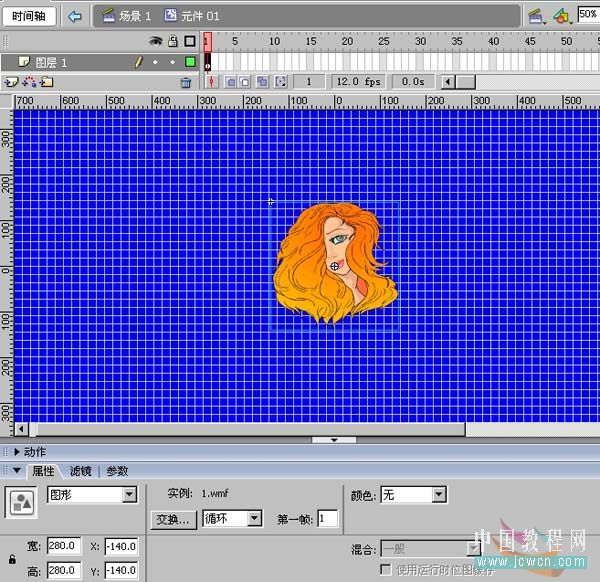The height and width of the screenshot is (582, 600).
Task: Click the back arrow to exit symbol editing
Action: click(75, 16)
